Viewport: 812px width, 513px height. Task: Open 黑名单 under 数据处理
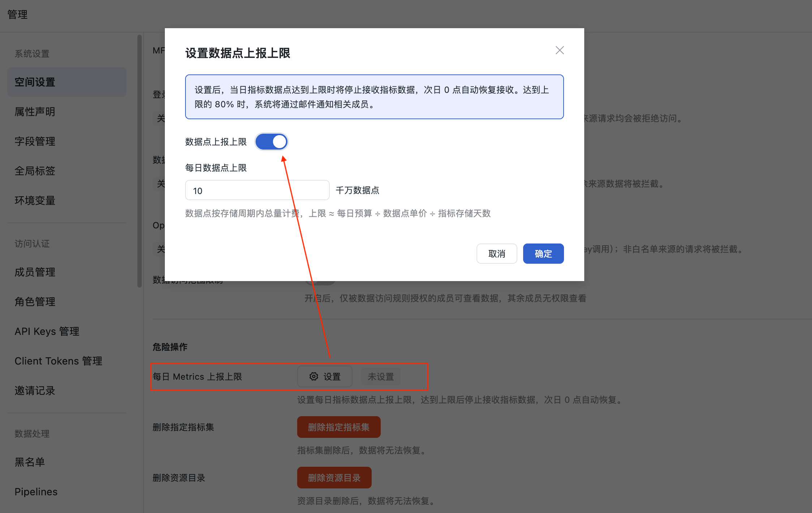click(30, 462)
